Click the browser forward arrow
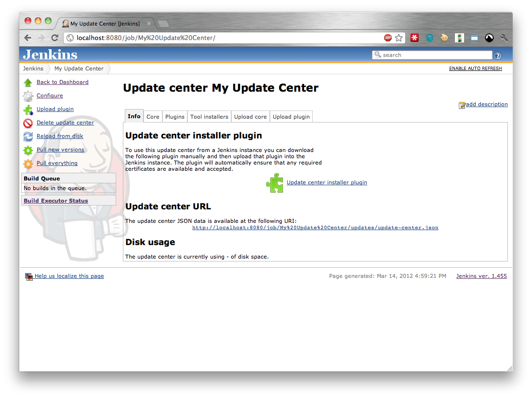This screenshot has height=398, width=532. [41, 38]
